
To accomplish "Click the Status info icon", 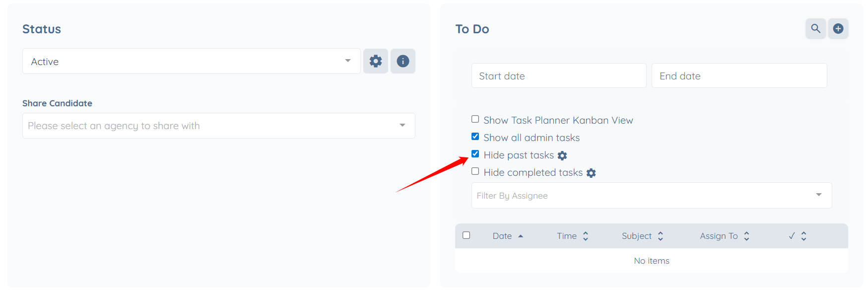I will (402, 61).
